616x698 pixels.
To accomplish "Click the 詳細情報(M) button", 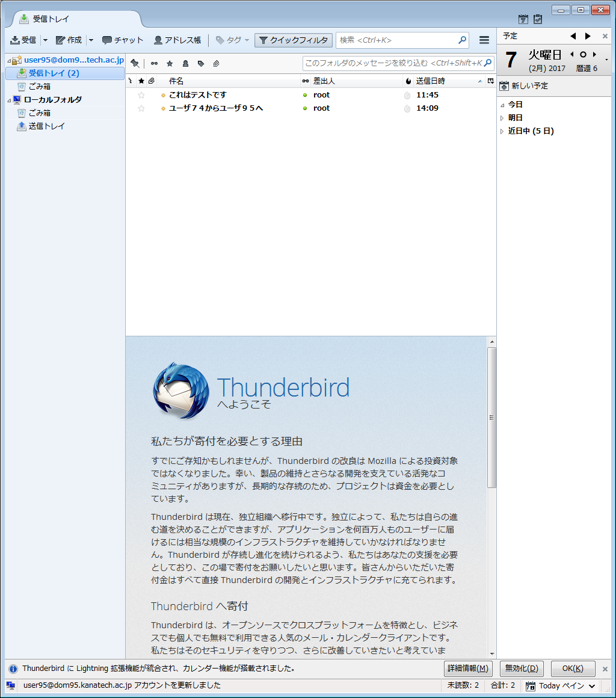I will click(x=468, y=669).
